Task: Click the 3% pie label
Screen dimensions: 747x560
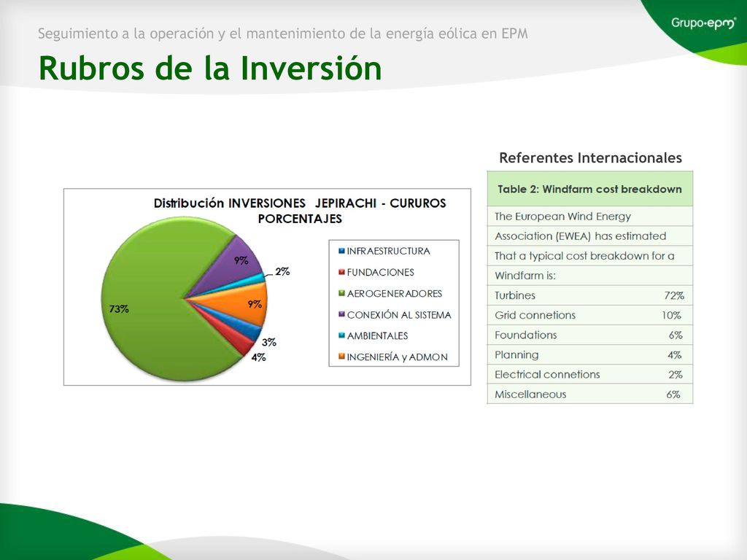Action: coord(268,342)
